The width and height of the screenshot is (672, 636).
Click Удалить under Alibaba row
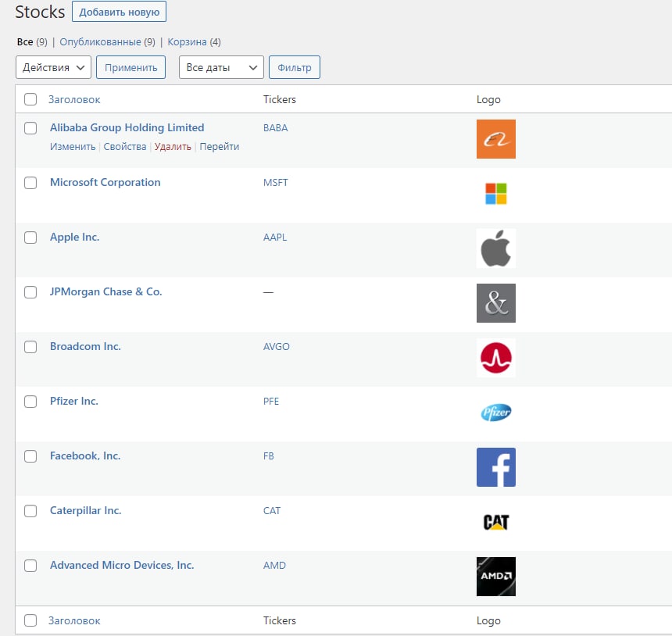click(x=173, y=147)
